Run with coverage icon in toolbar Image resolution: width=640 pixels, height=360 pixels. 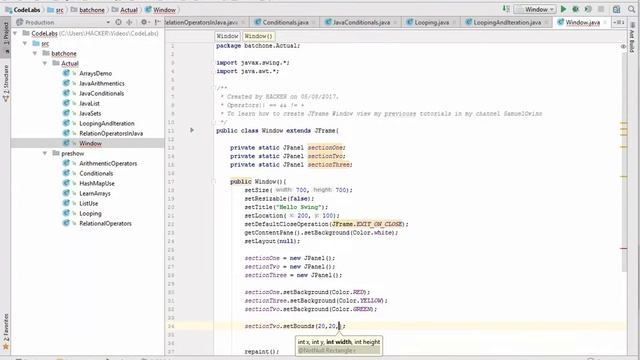coord(588,9)
